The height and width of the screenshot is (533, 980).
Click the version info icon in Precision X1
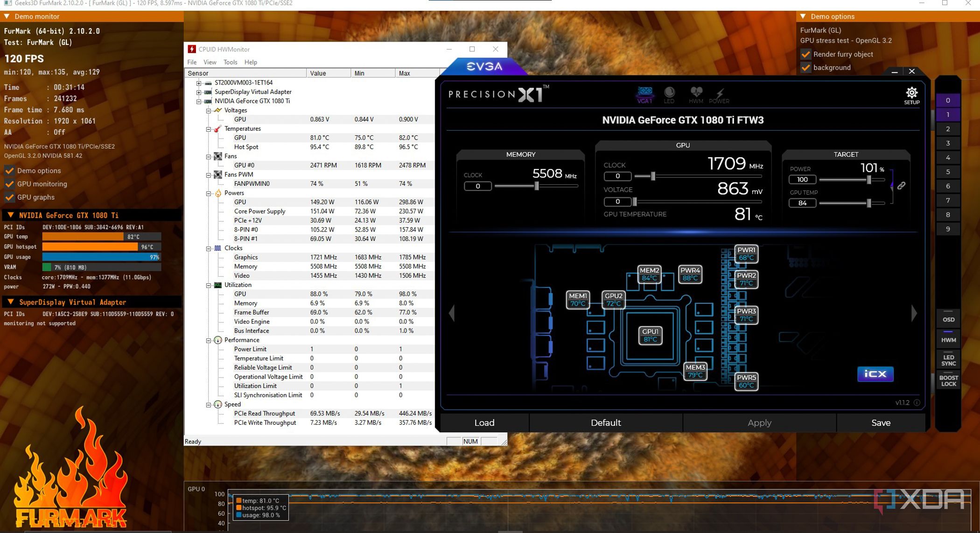(917, 403)
